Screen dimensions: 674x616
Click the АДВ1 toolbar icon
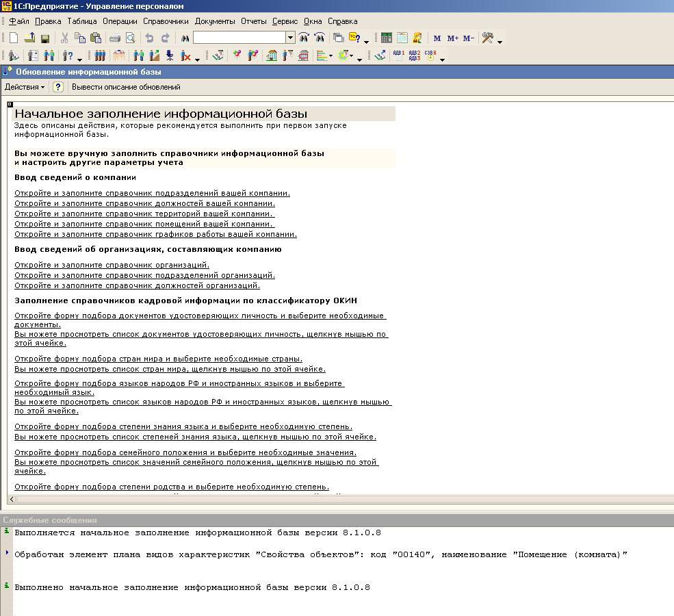[x=398, y=55]
